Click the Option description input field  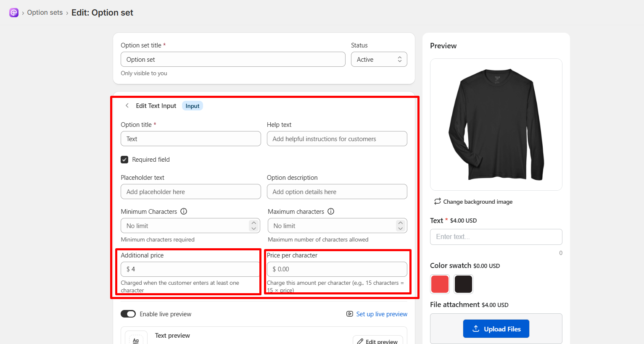tap(337, 192)
